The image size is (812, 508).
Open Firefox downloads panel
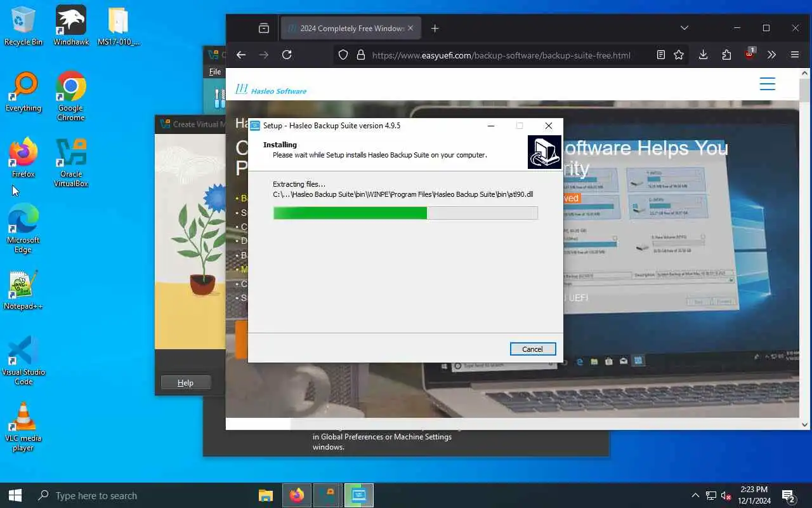703,55
